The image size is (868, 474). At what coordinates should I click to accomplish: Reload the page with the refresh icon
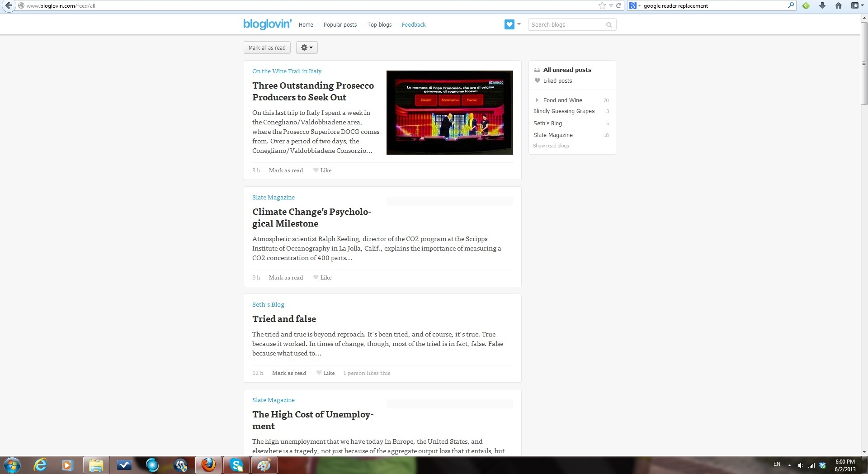pos(618,5)
